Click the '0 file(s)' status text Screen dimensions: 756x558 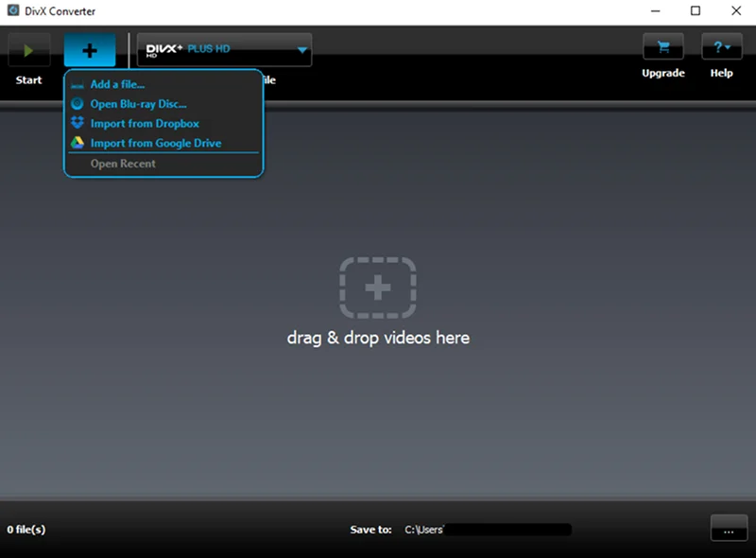pyautogui.click(x=26, y=530)
